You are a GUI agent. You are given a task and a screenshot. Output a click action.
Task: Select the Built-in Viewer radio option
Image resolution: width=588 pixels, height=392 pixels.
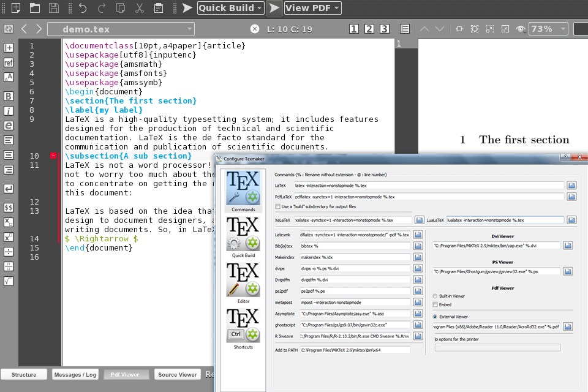[435, 296]
